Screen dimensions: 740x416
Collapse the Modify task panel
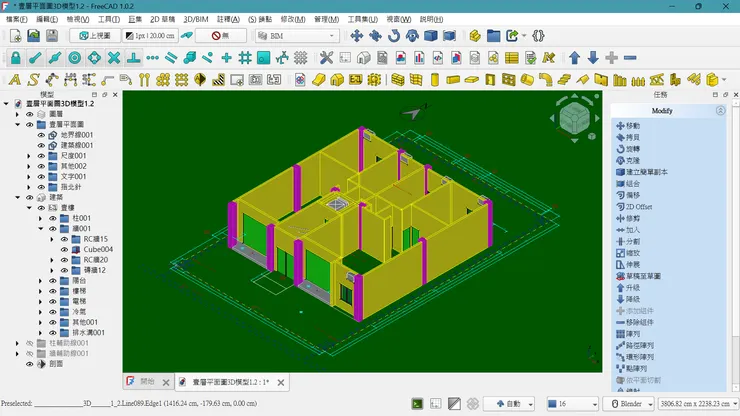(720, 110)
